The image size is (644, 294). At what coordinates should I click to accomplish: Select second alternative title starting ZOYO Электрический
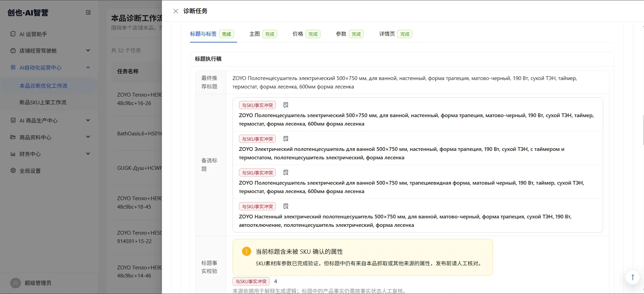[x=402, y=153]
